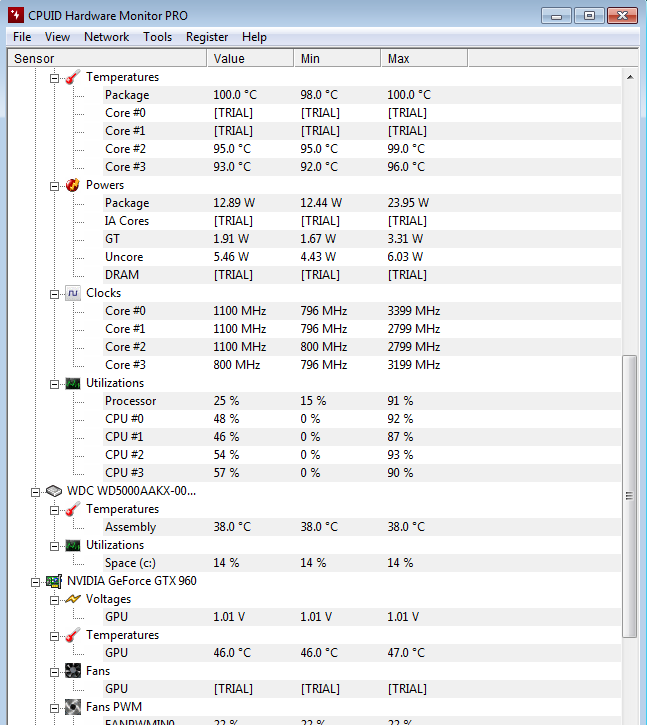Open the View menu
This screenshot has width=647, height=725.
[57, 37]
